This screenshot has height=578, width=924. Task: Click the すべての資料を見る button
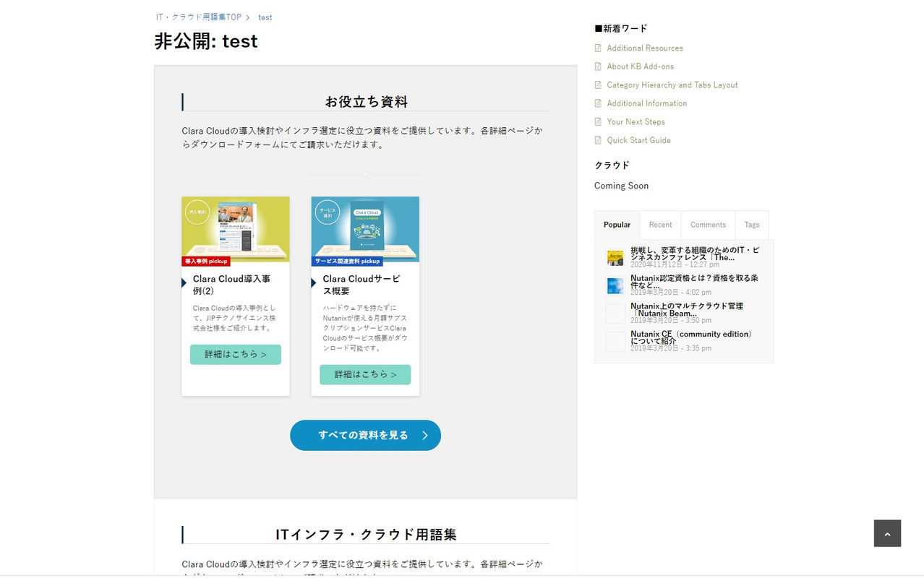[x=365, y=435]
